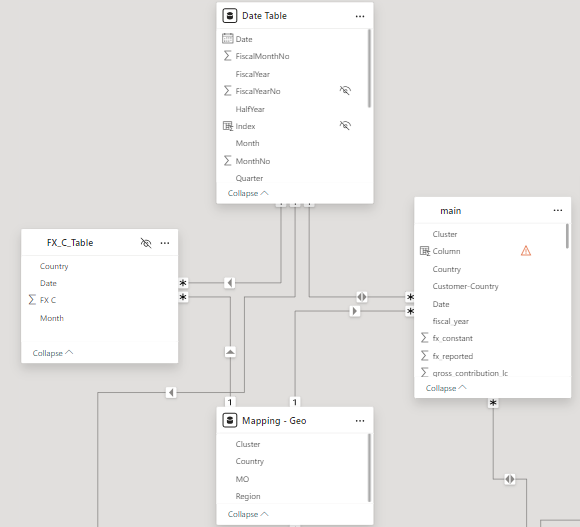
Task: Click the sigma icon next to fx_constant
Action: pyautogui.click(x=425, y=338)
